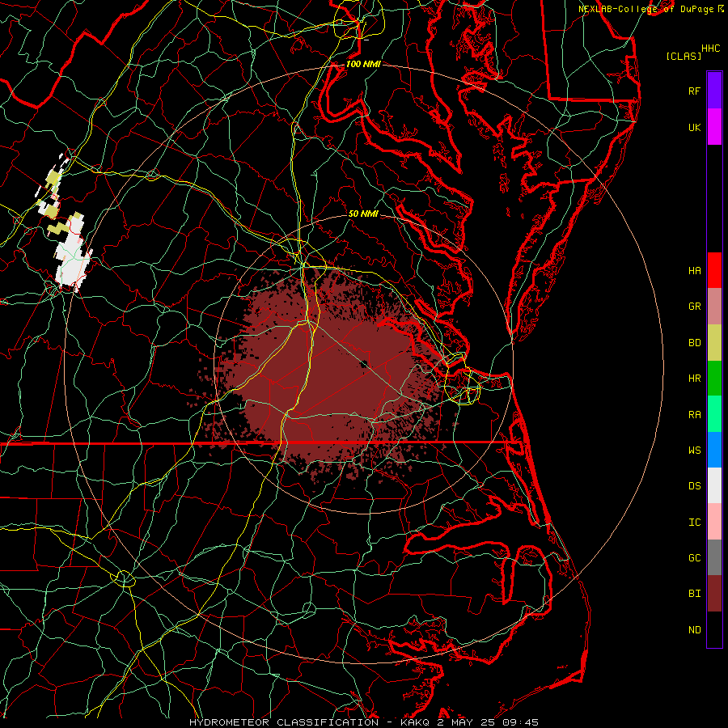Click the Hydrometeor Classification KAKQ title caption
Viewport: 728px width, 728px height.
tap(363, 722)
